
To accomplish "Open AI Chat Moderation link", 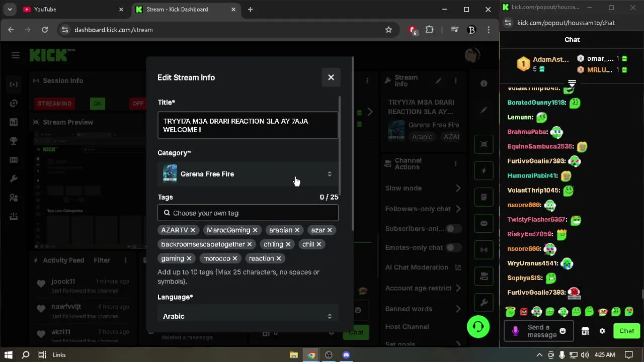I will (x=423, y=267).
